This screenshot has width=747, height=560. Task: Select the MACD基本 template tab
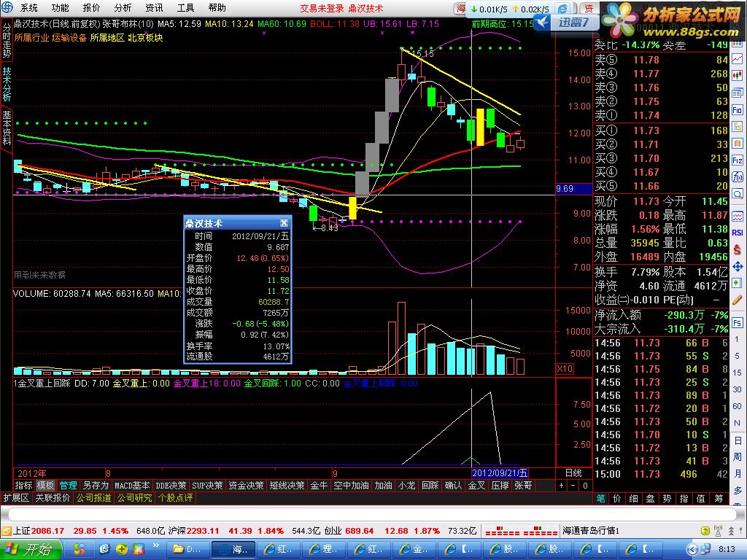coord(132,485)
